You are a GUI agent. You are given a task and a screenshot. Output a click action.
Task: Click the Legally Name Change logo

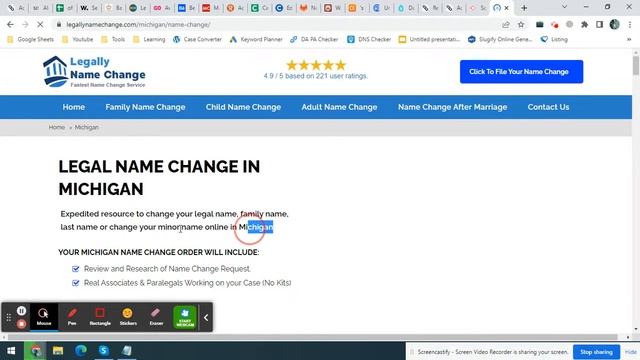[94, 72]
